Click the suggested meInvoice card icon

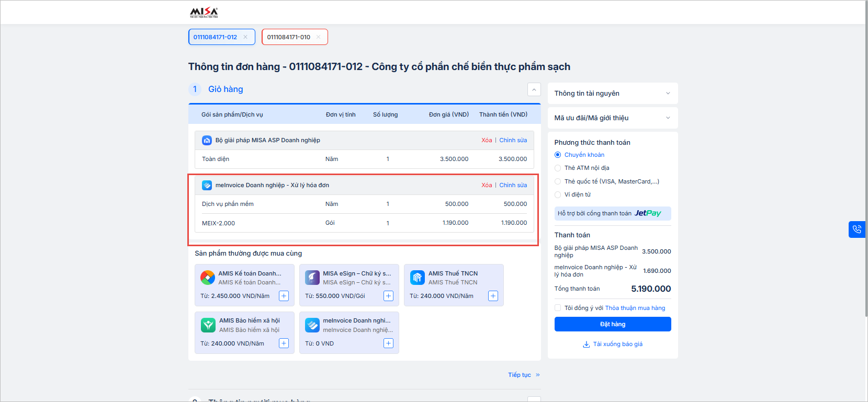coord(312,325)
